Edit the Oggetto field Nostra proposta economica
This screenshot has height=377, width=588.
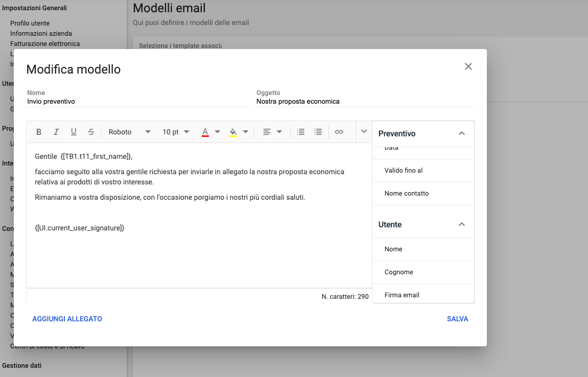[x=365, y=102]
